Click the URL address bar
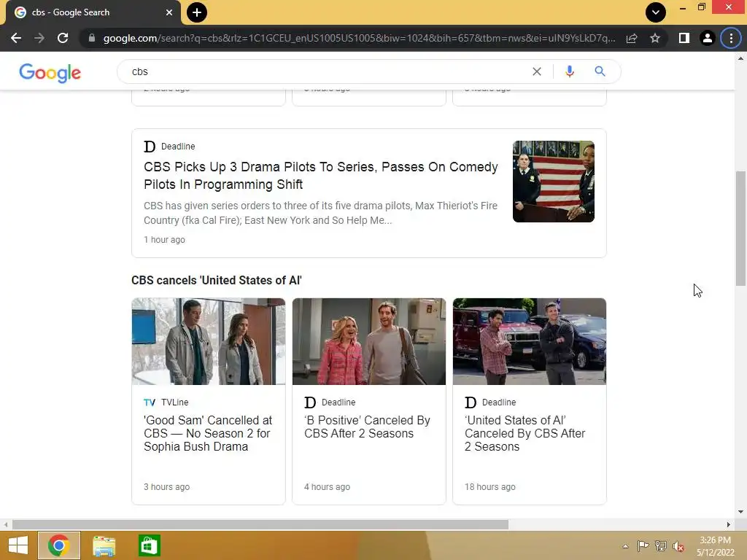 point(359,38)
